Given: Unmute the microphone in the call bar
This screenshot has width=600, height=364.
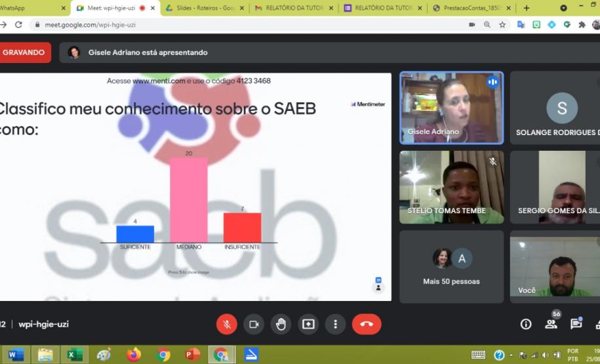Looking at the screenshot, I should 227,324.
